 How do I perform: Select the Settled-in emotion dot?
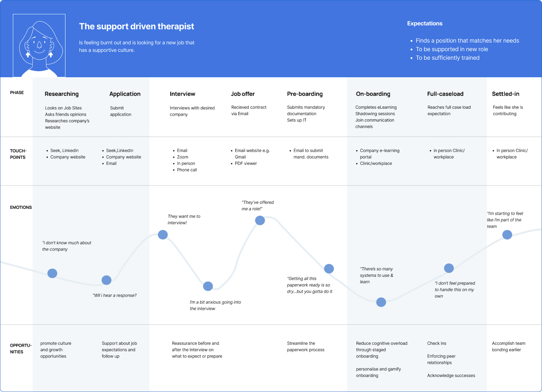pyautogui.click(x=507, y=235)
